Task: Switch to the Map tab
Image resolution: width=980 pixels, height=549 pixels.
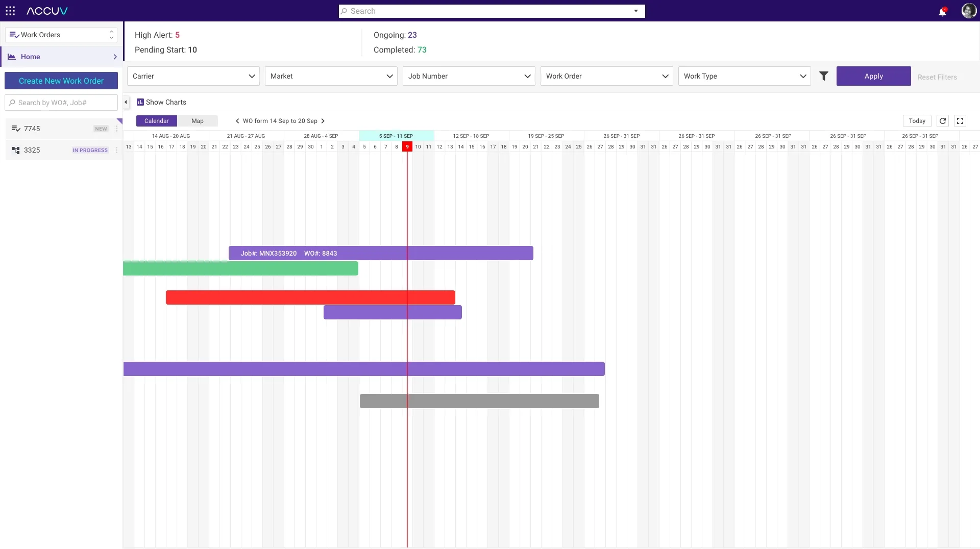Action: coord(198,121)
